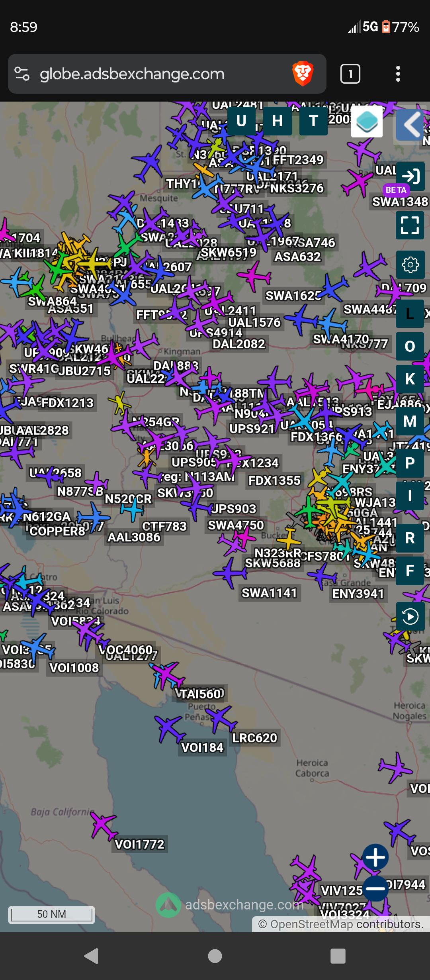Tap the Android home button
This screenshot has height=980, width=430.
point(215,956)
